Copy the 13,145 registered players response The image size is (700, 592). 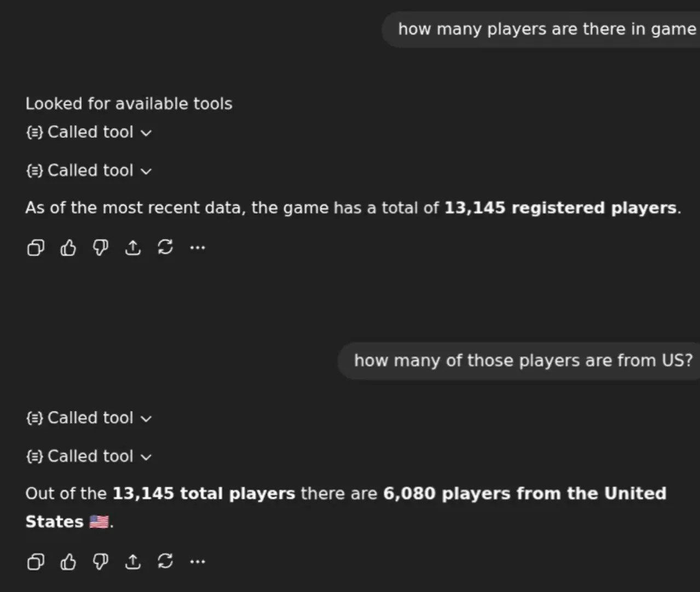36,248
